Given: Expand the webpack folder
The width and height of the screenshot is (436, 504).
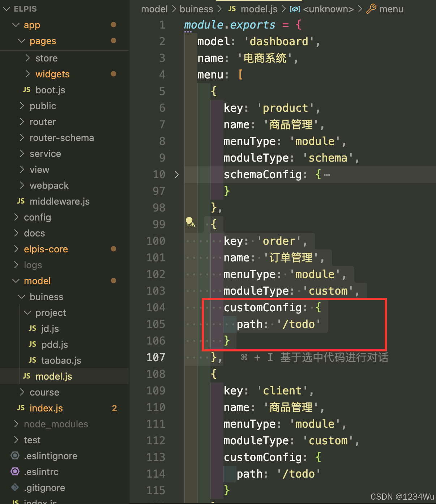Looking at the screenshot, I should (22, 185).
